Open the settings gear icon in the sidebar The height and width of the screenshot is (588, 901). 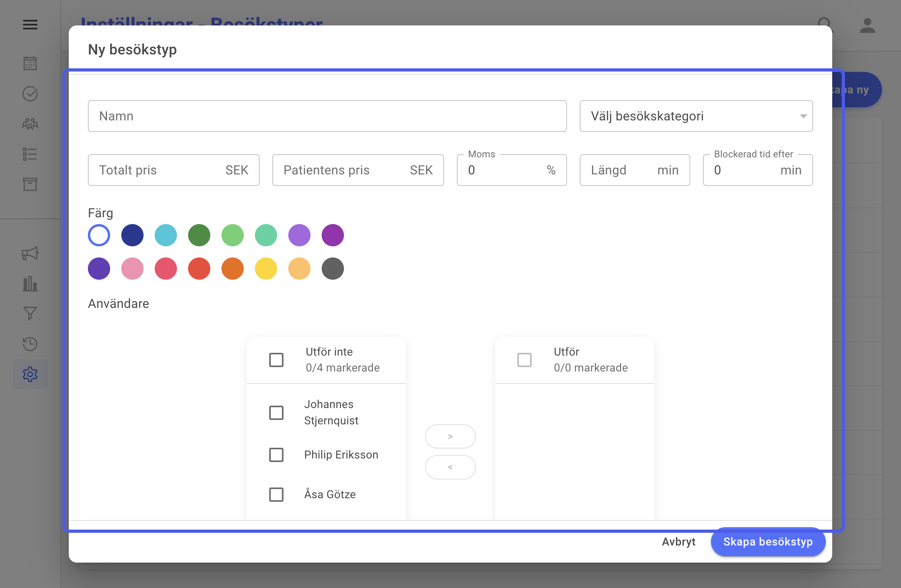30,374
